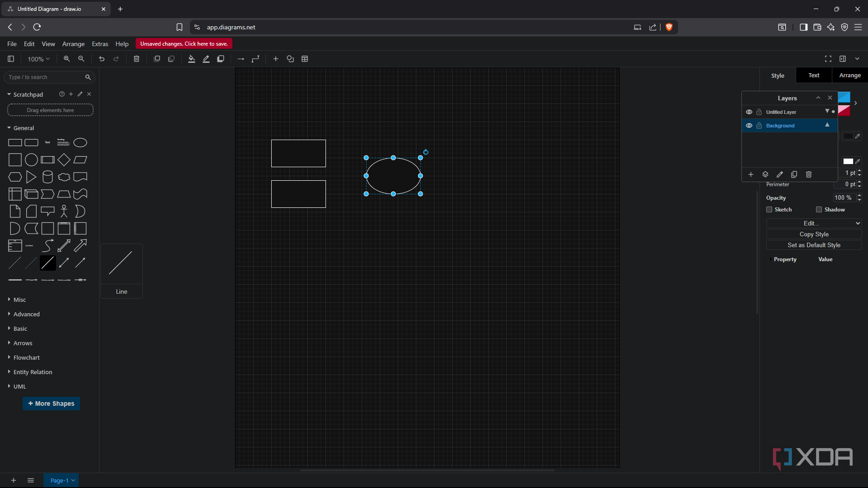This screenshot has width=868, height=488.
Task: Switch to the Arrange tab in sidebar
Action: pyautogui.click(x=850, y=75)
